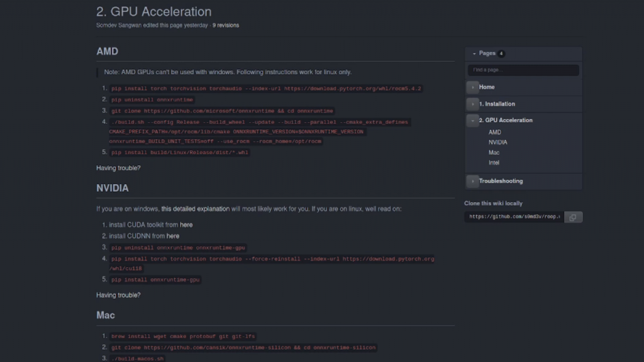Copy the wiki clone URL
644x362 pixels.
coord(573,217)
